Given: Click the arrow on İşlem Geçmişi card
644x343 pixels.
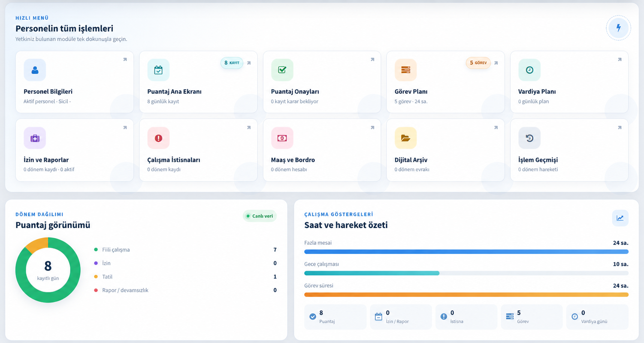Looking at the screenshot, I should [620, 127].
